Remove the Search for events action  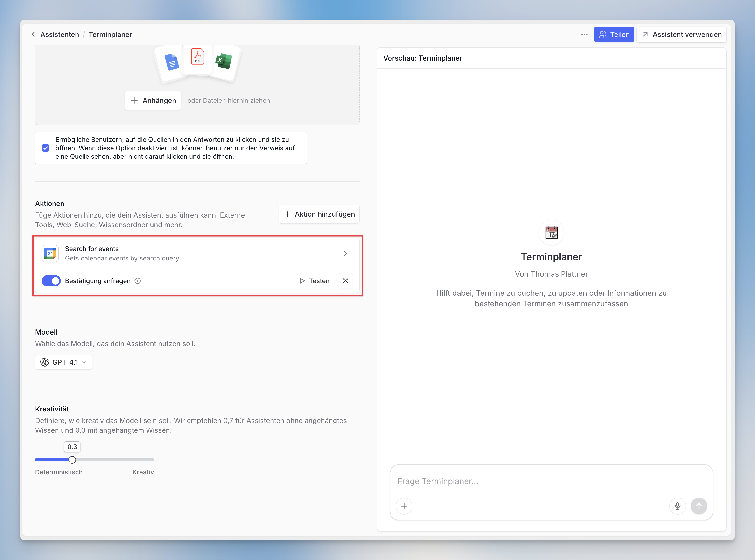345,281
